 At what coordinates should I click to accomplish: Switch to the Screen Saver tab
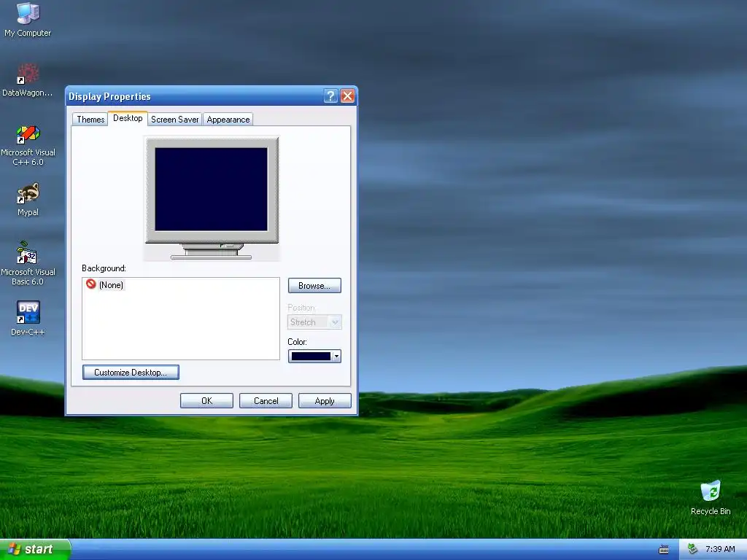click(174, 120)
